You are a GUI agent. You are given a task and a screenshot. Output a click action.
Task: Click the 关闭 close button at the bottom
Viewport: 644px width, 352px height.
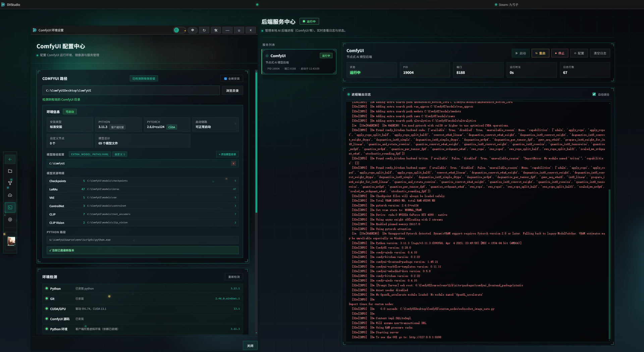click(x=250, y=346)
